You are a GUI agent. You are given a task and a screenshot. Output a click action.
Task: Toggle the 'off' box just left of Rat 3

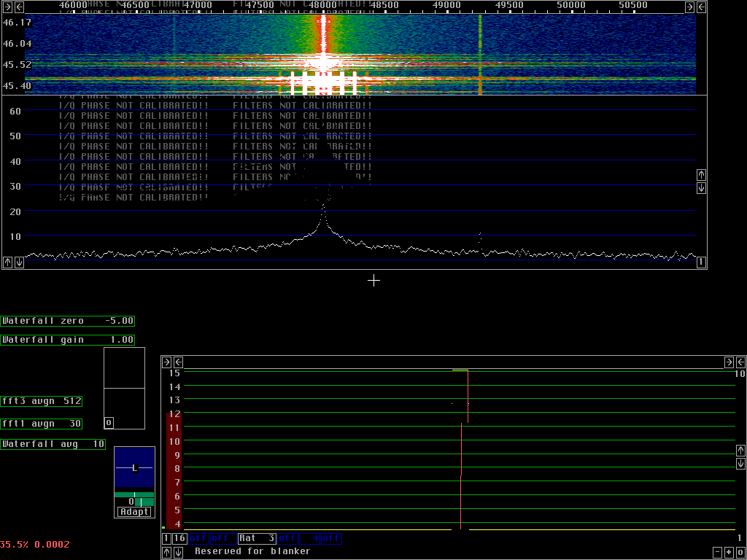[x=222, y=539]
